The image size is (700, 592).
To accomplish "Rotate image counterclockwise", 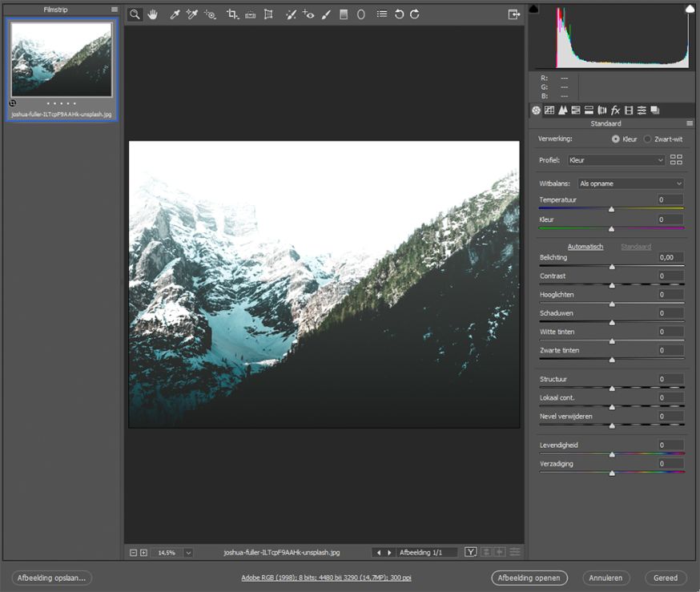I will [399, 14].
